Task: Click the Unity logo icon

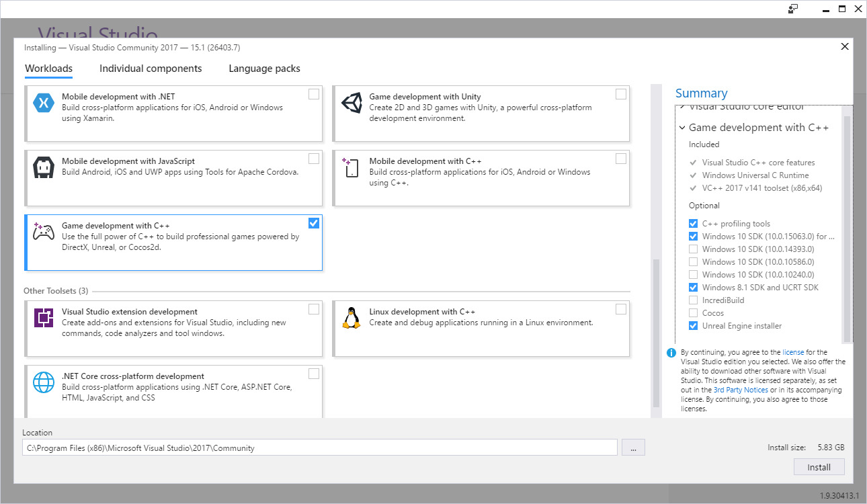Action: click(352, 103)
